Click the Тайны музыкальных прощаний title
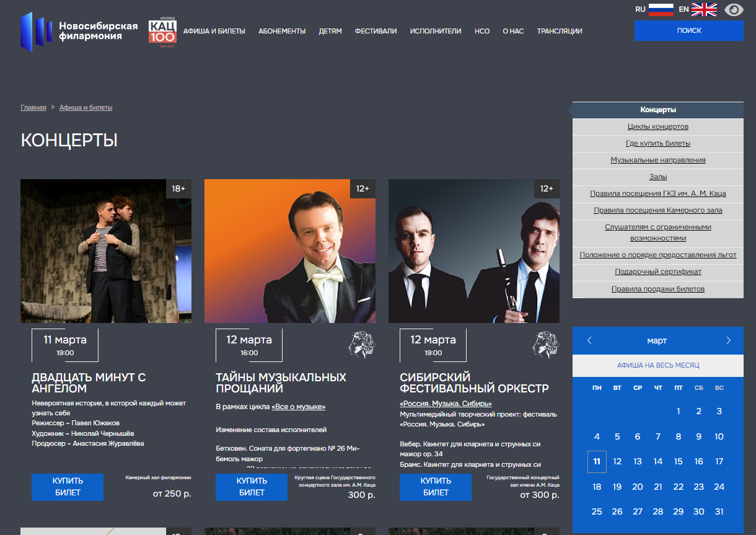 pyautogui.click(x=281, y=382)
